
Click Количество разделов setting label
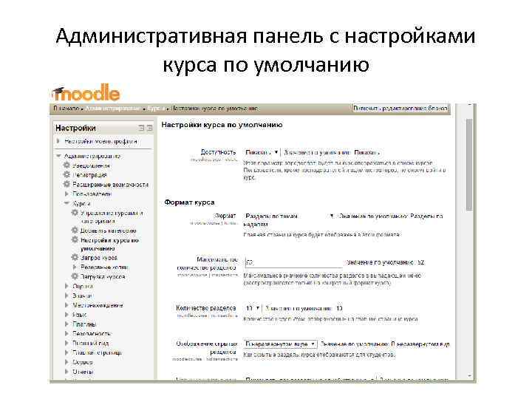206,308
